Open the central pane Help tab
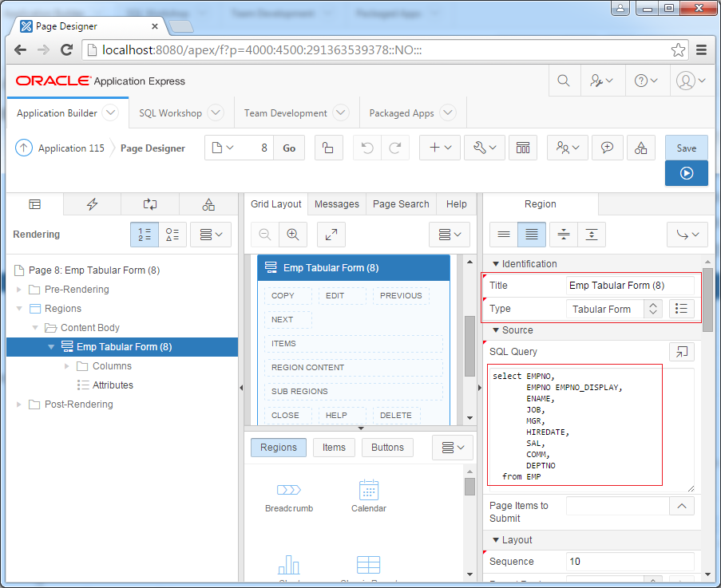Viewport: 721px width, 588px height. point(456,204)
